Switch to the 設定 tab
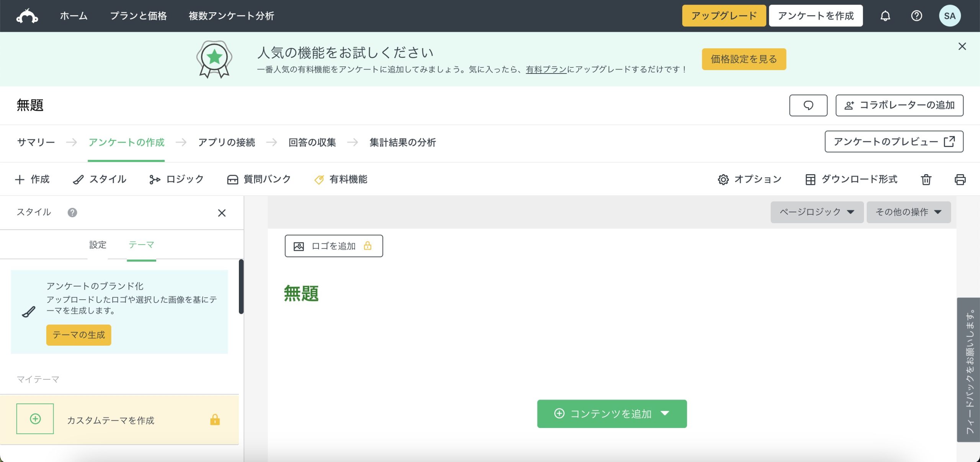 [98, 245]
